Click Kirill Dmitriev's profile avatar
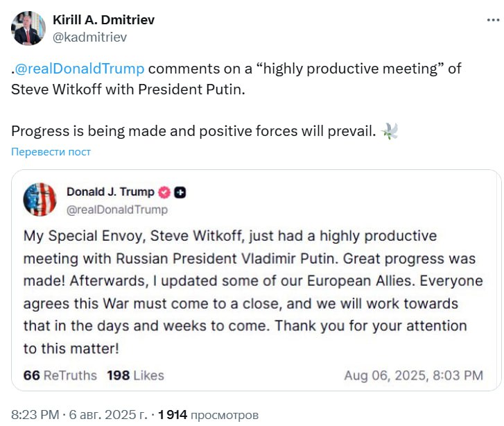 tap(28, 28)
